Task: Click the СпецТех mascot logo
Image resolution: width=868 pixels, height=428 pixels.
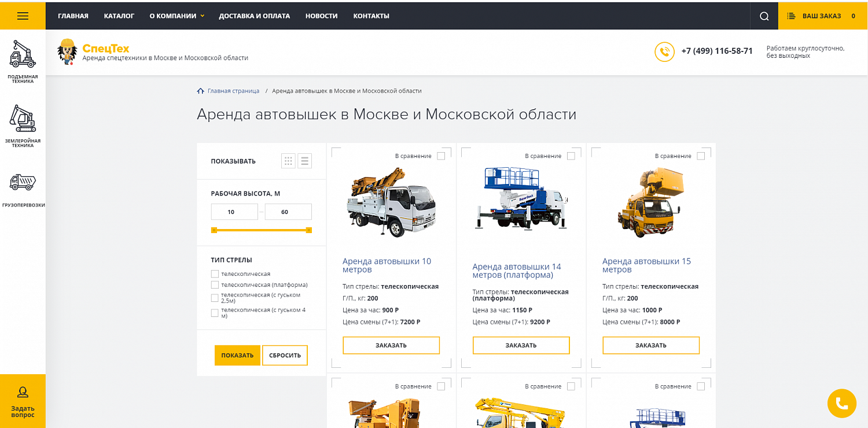Action: pos(67,51)
